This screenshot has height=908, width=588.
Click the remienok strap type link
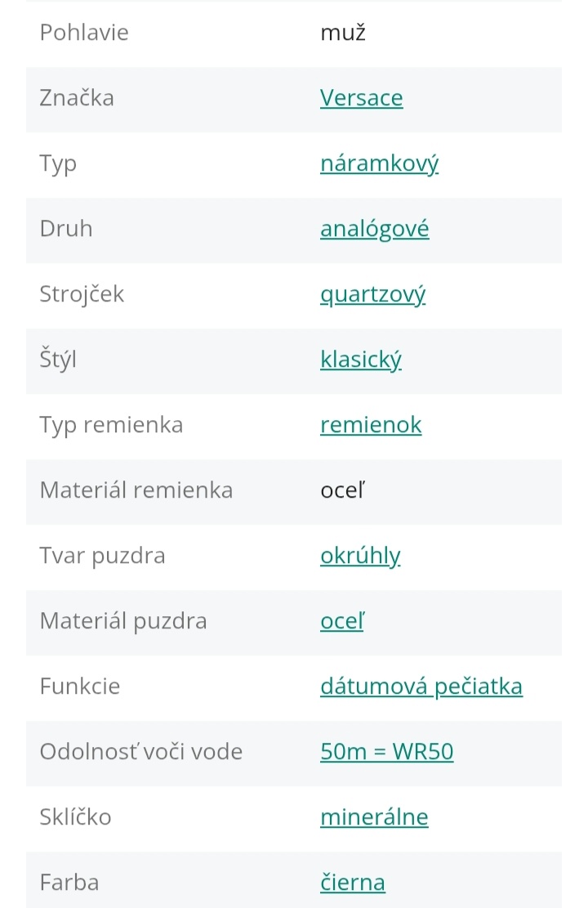point(371,425)
